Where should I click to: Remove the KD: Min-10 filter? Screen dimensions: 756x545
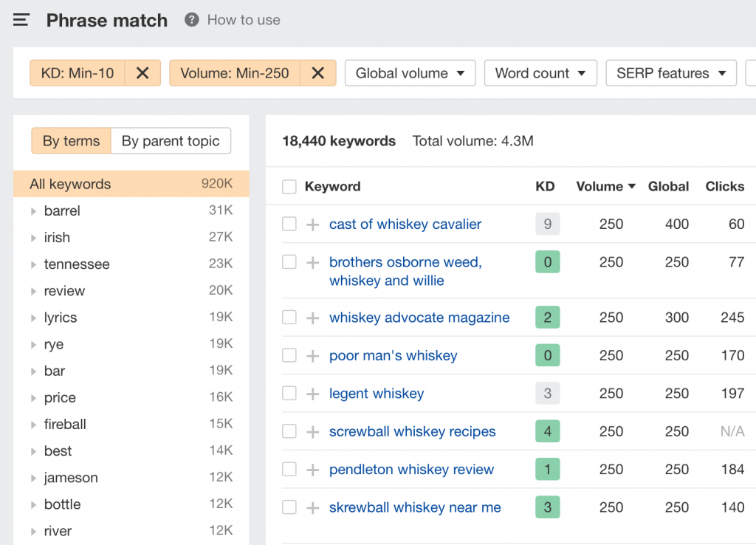142,73
